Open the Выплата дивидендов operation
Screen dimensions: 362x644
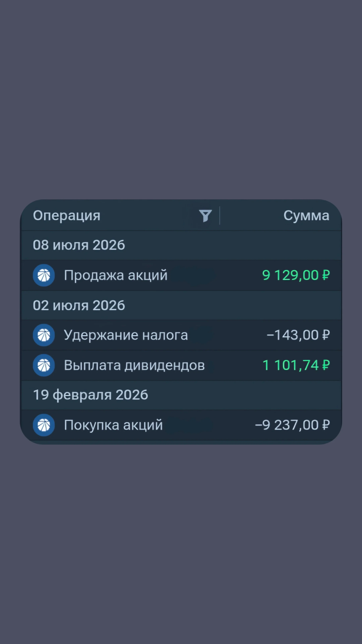[x=181, y=365]
